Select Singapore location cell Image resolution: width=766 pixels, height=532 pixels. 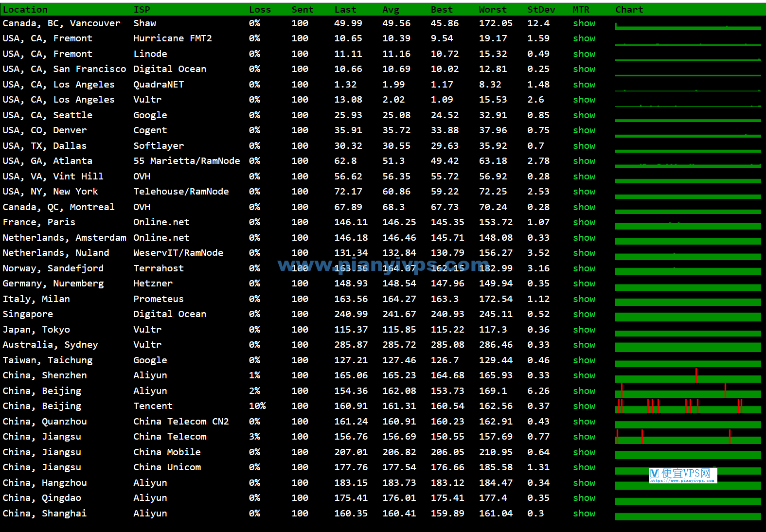[28, 314]
